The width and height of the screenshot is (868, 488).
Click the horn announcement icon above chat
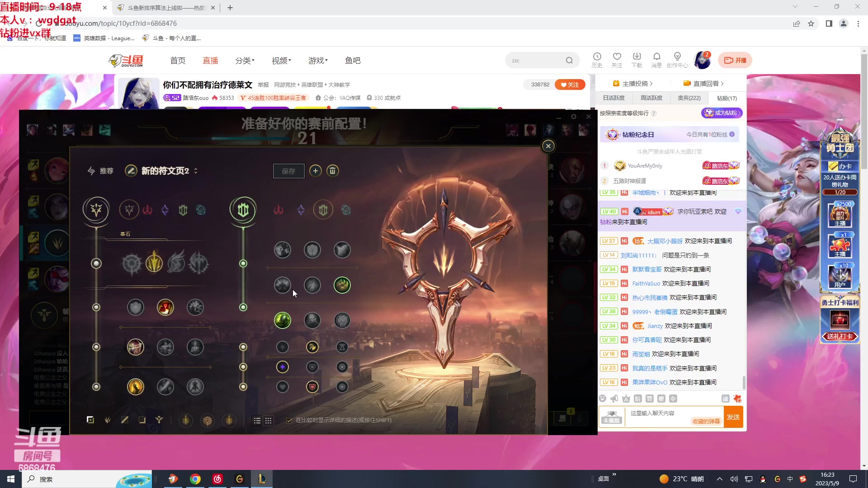pos(614,399)
